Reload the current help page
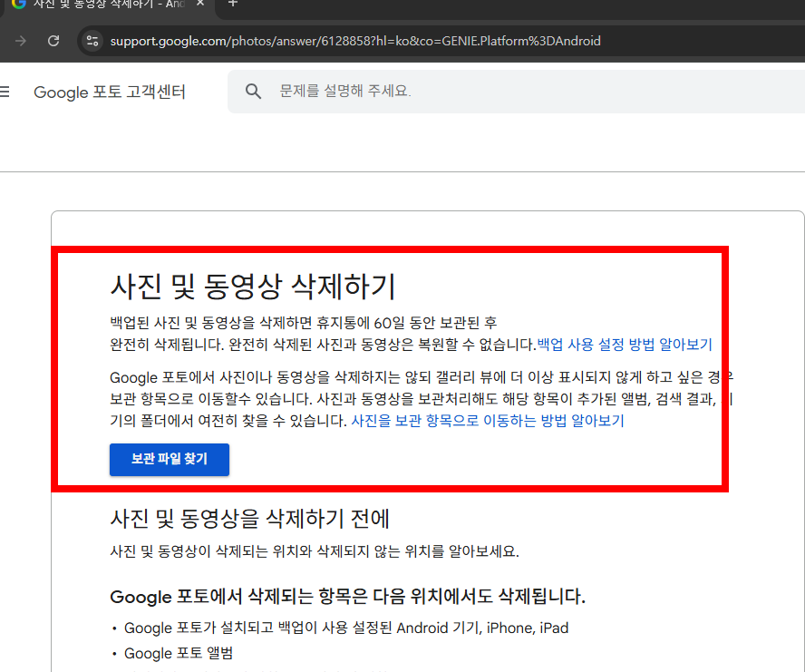The width and height of the screenshot is (805, 672). pos(53,41)
